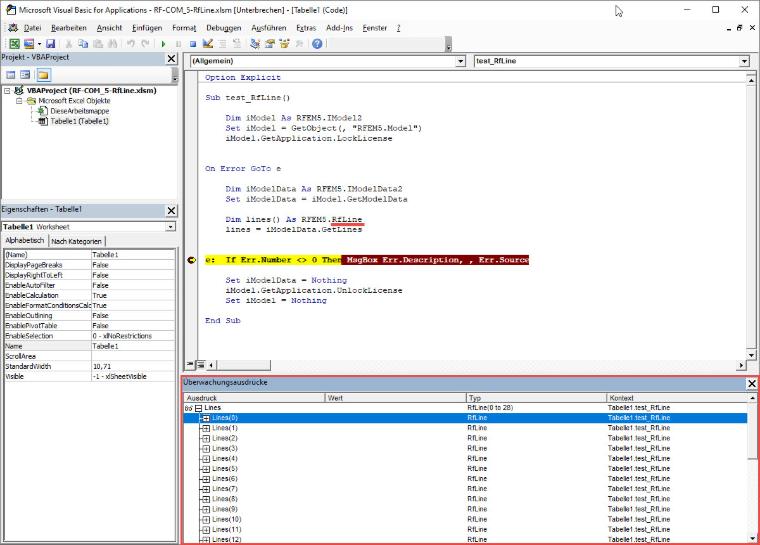Open Project Explorer toolbar icon
The image size is (760, 545).
(x=255, y=44)
